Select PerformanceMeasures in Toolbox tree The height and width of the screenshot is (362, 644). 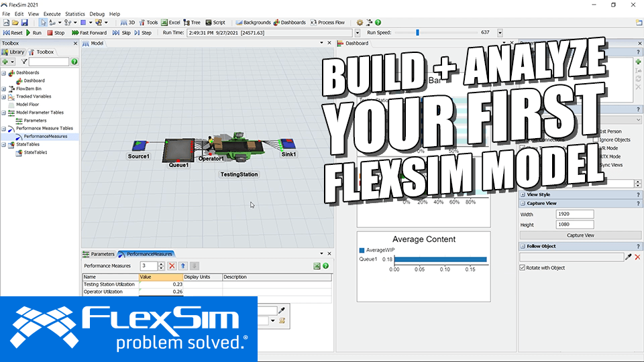[x=45, y=136]
